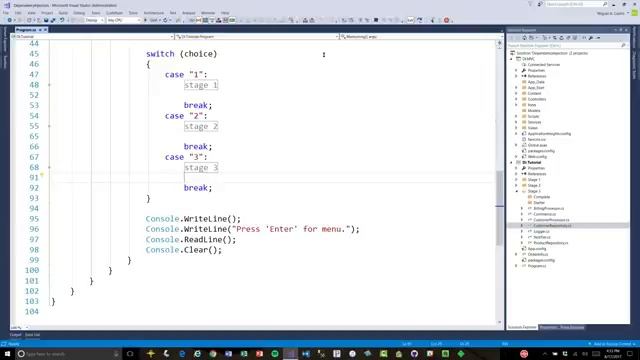Open the DI.Tutorial project navigation dropdown
640x360 pixels.
point(93,37)
